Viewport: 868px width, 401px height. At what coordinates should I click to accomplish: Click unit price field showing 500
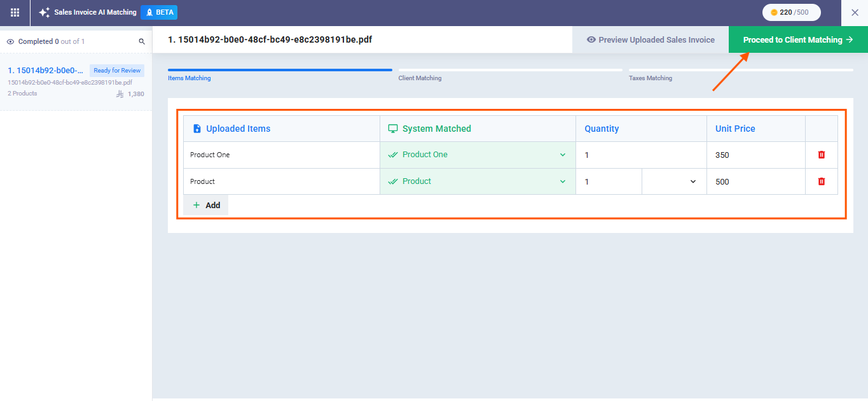coord(756,181)
